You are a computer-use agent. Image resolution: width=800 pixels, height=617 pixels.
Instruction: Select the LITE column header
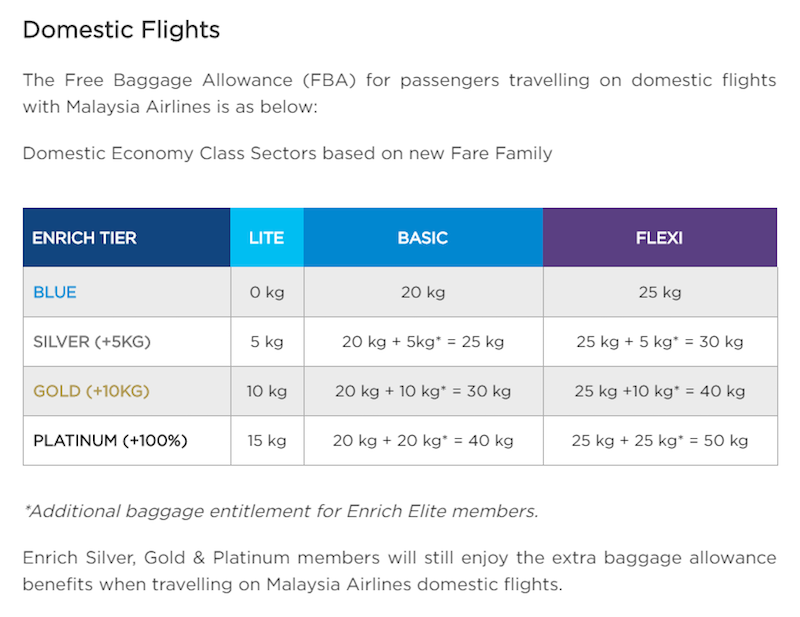pyautogui.click(x=266, y=238)
